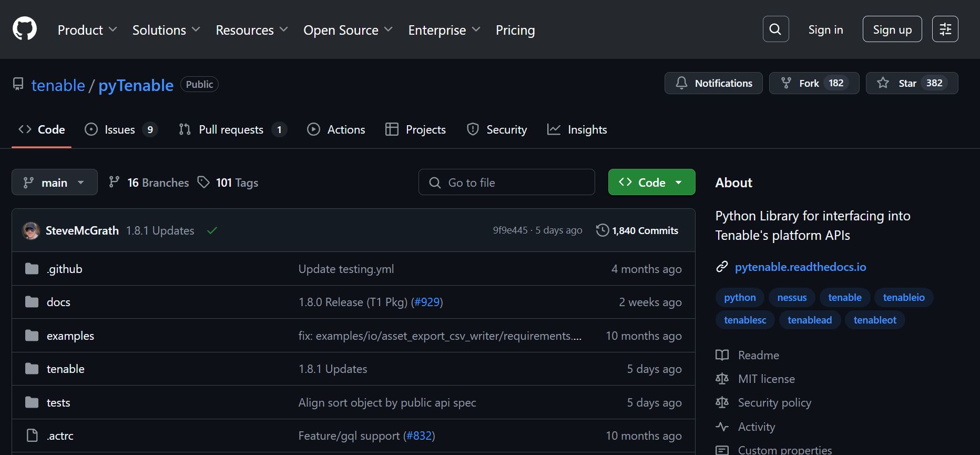Click the python topic tag
The height and width of the screenshot is (455, 980).
point(740,297)
